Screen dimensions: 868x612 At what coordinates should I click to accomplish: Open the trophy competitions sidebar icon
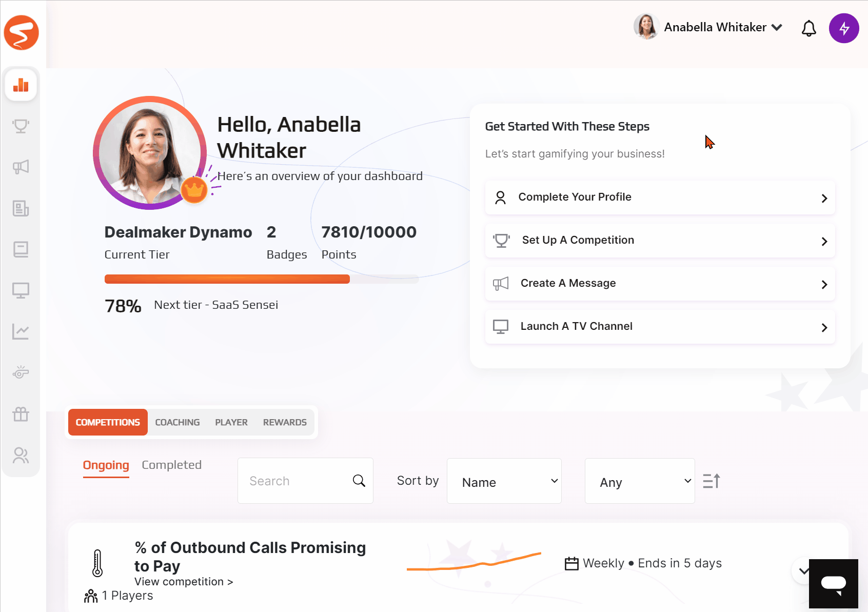coord(21,126)
